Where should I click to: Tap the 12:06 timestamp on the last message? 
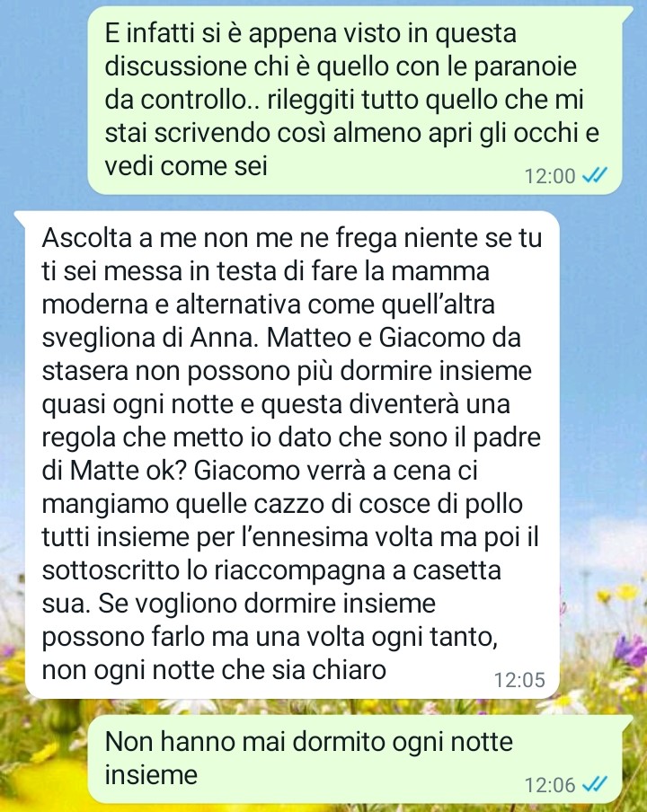(x=550, y=785)
